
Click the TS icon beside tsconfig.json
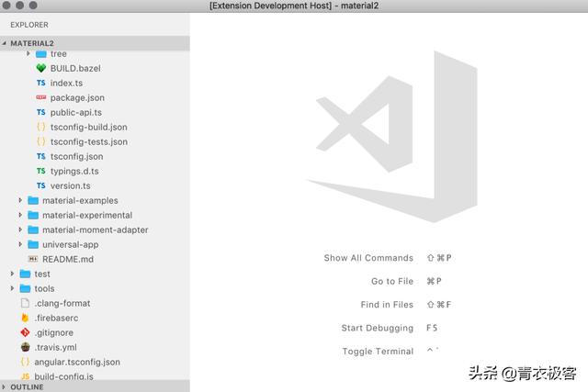click(40, 156)
